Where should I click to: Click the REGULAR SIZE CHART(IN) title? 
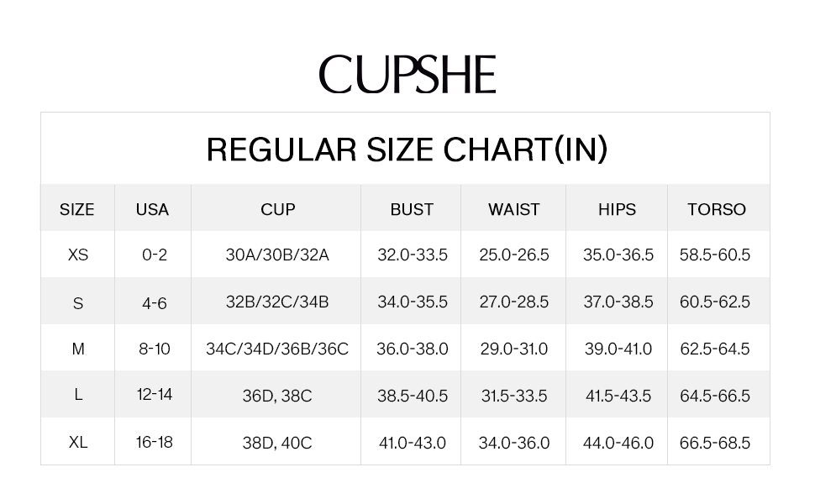(407, 150)
